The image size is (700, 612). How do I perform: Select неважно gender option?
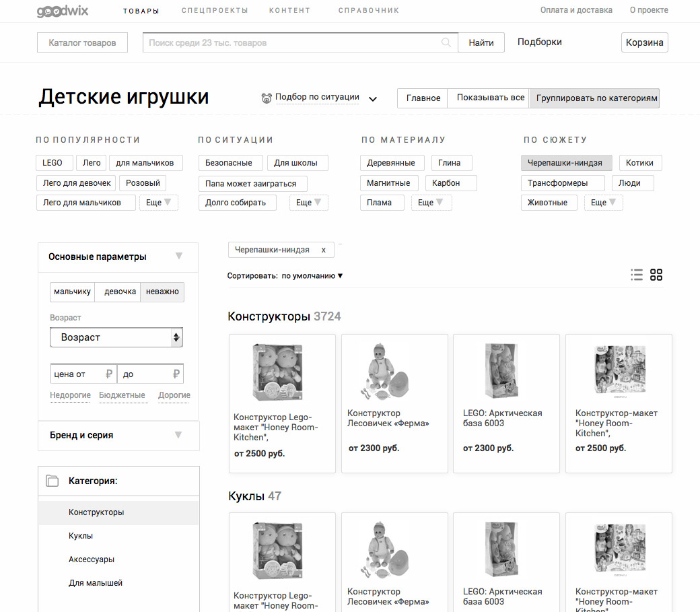click(162, 292)
